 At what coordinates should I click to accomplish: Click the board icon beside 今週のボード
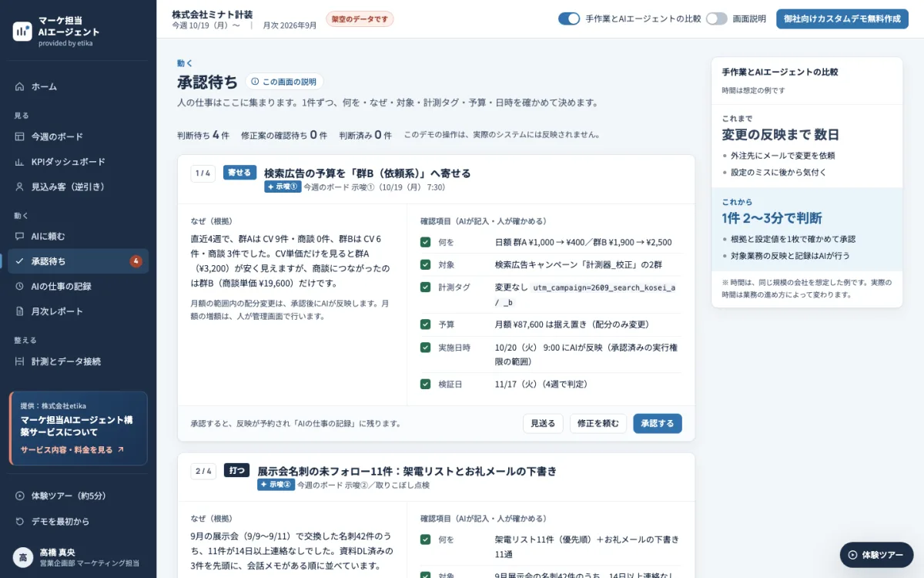coord(20,136)
